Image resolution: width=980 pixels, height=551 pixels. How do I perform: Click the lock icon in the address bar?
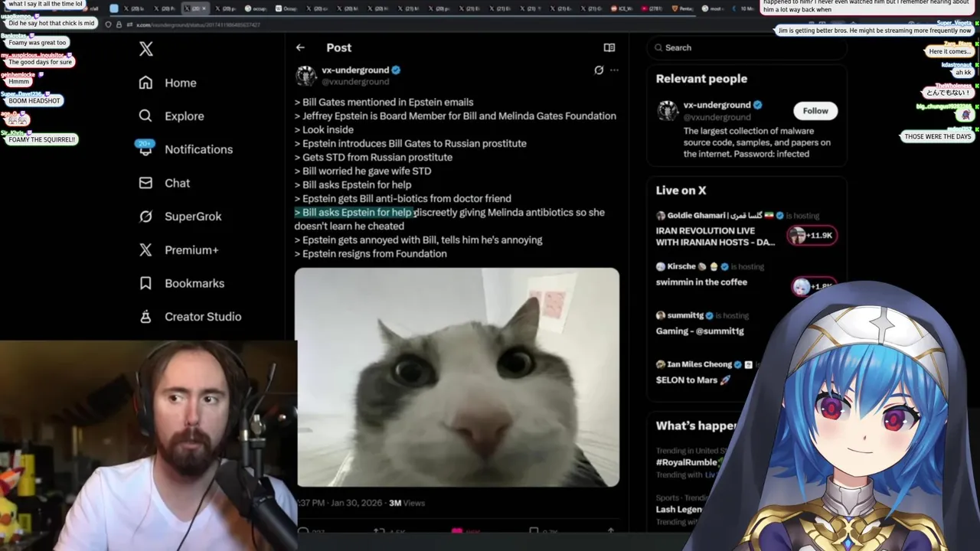(119, 24)
